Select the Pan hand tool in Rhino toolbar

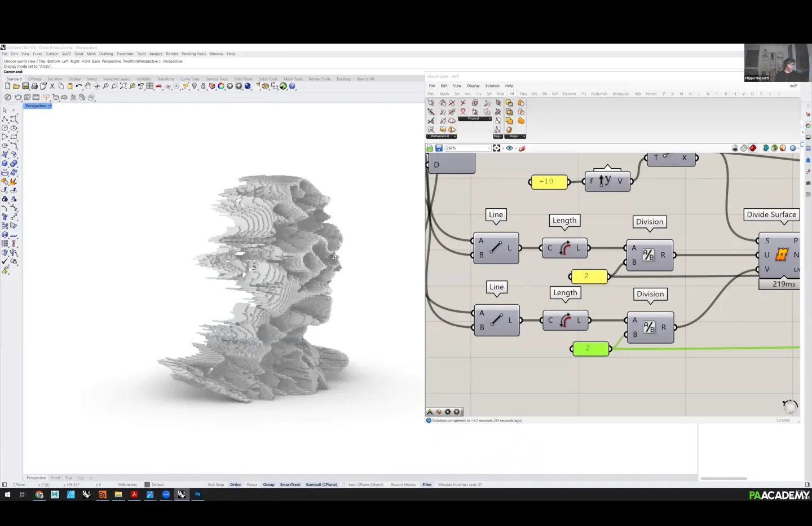click(88, 86)
